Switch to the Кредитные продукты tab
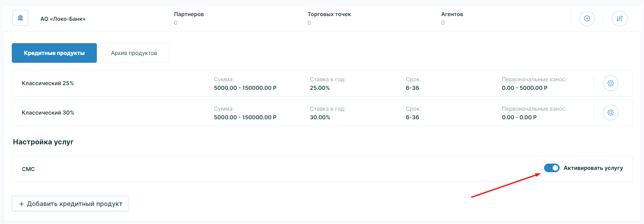This screenshot has width=644, height=224. [x=54, y=53]
